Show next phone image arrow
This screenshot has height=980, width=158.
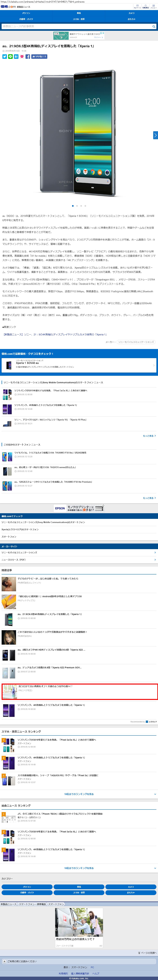tap(155, 135)
